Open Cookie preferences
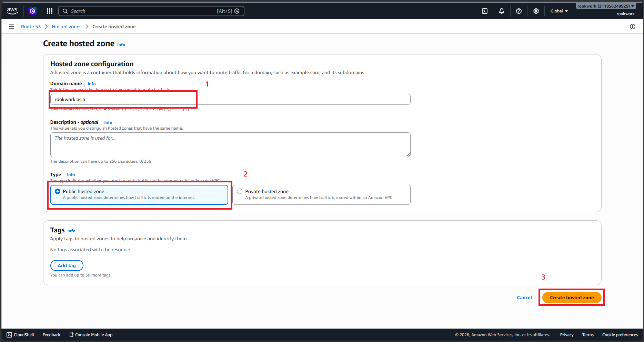Screen dimensions: 644x342 (x=620, y=335)
